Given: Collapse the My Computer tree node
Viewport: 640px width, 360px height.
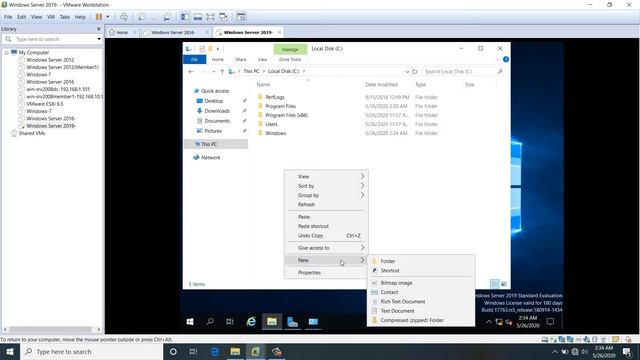Looking at the screenshot, I should (6, 53).
